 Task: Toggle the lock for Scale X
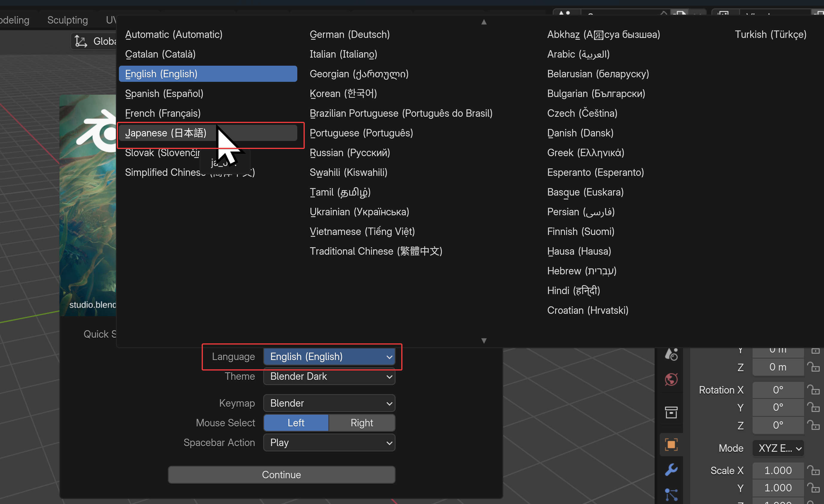tap(813, 470)
